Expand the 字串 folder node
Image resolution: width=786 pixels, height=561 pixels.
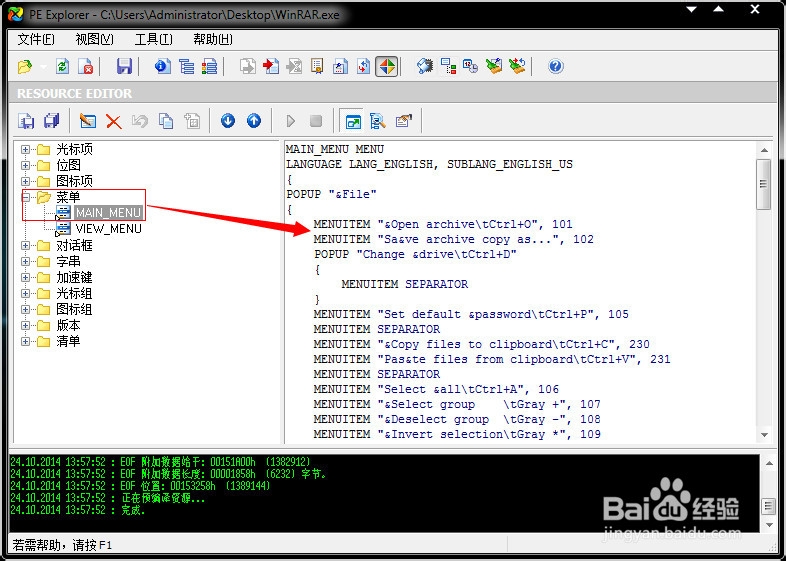(25, 261)
